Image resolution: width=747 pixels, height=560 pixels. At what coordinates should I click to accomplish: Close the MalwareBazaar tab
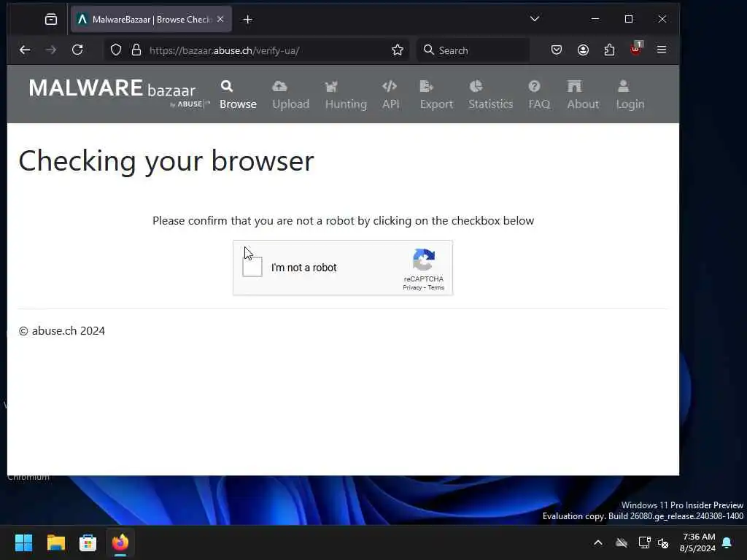click(x=220, y=20)
